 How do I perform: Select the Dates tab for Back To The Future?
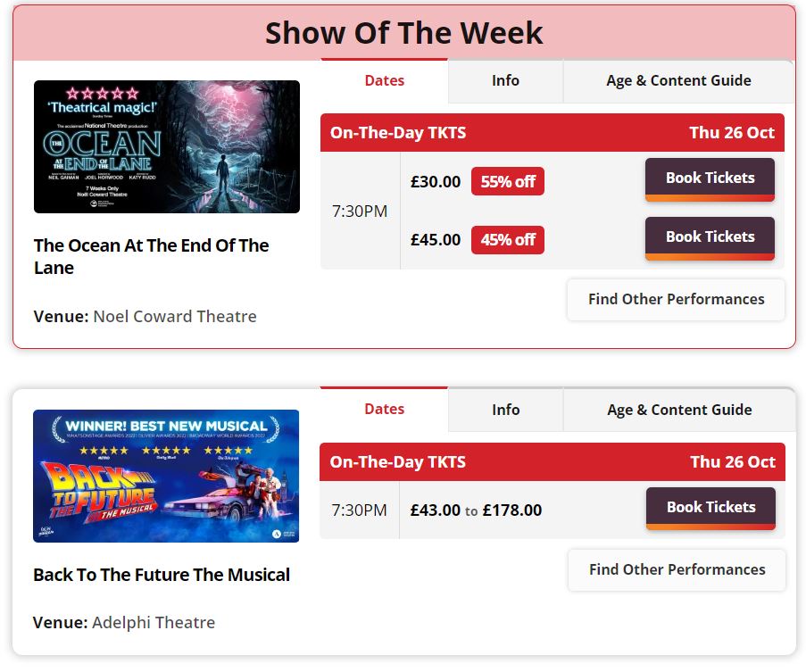pyautogui.click(x=384, y=409)
